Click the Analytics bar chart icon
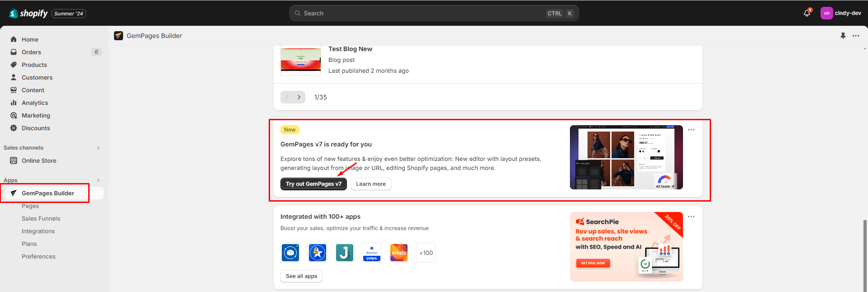 pyautogui.click(x=14, y=103)
